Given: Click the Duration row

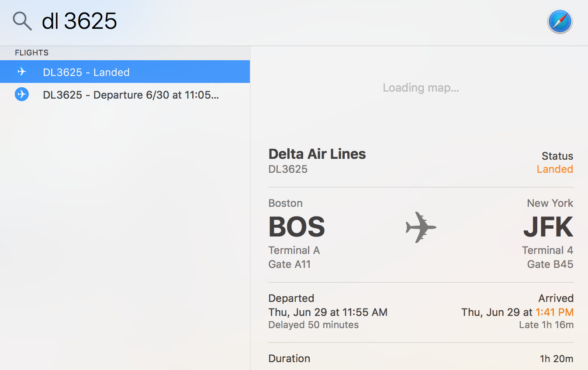Looking at the screenshot, I should tap(421, 359).
